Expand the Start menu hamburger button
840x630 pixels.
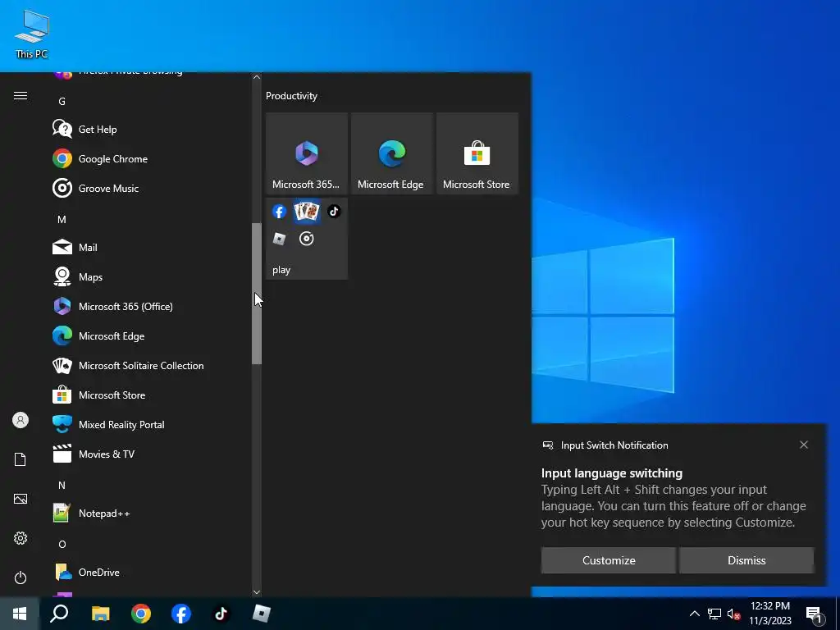point(21,96)
